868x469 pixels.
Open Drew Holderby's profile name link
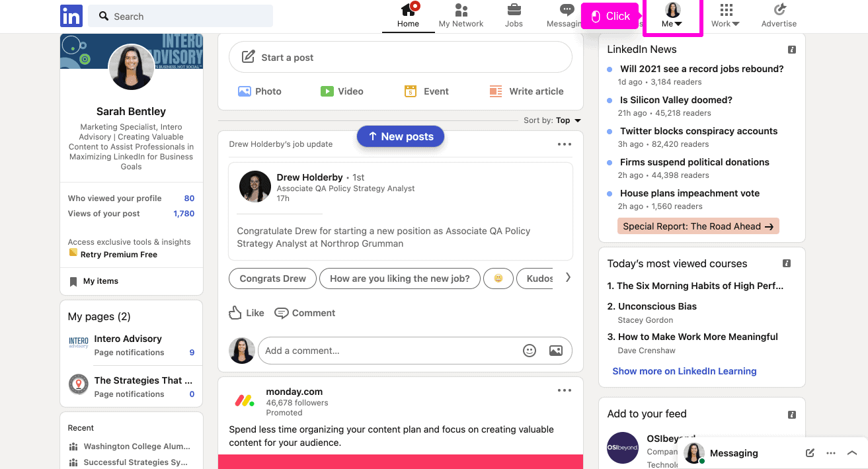pos(309,177)
